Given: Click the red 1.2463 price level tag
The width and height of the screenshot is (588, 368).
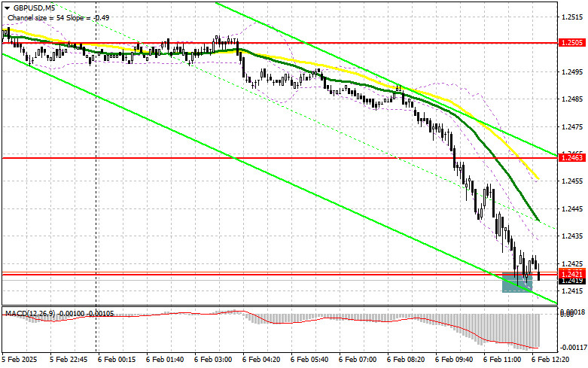Looking at the screenshot, I should (572, 157).
